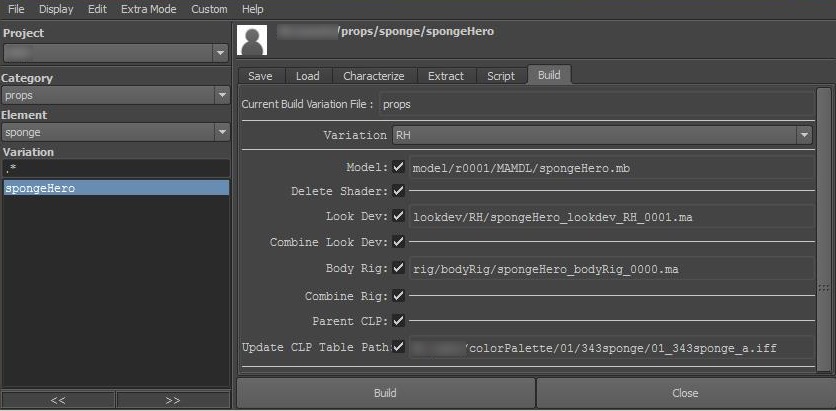Expand the Category dropdown showing props
836x411 pixels.
[116, 95]
